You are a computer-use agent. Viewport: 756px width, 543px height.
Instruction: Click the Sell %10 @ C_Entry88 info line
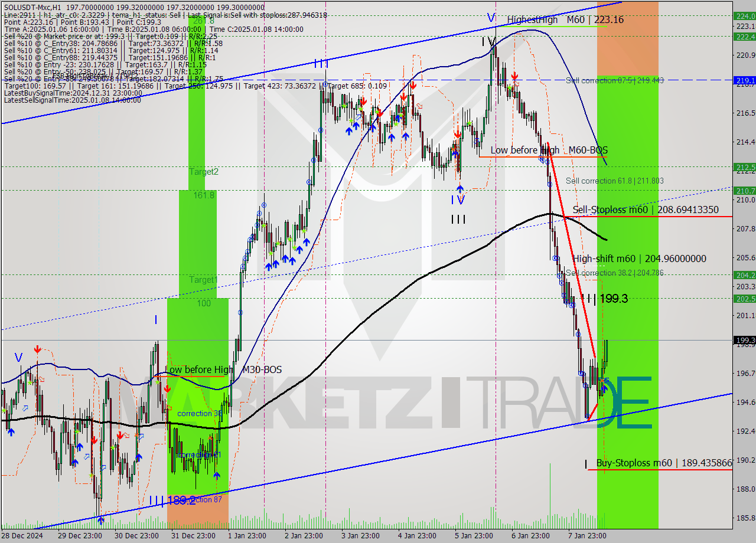pyautogui.click(x=109, y=57)
